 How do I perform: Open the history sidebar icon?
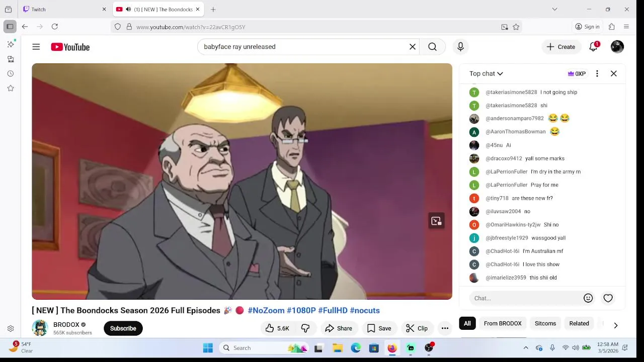pos(11,73)
